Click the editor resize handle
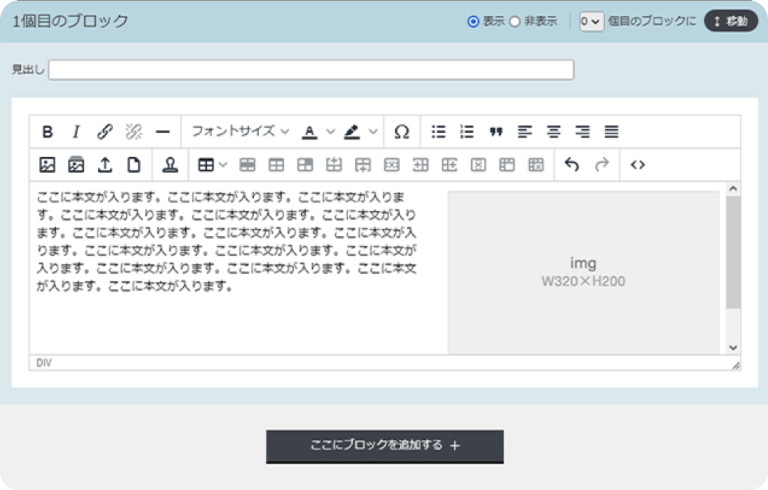 coord(736,366)
